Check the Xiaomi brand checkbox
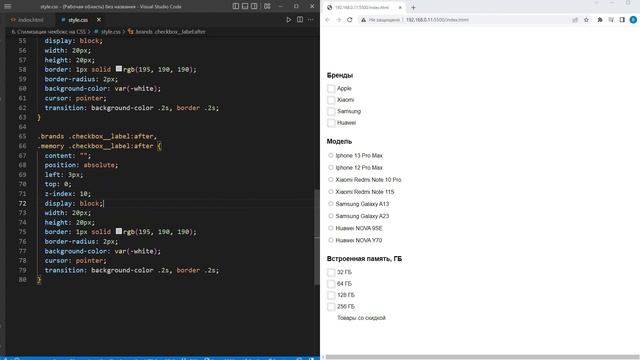 pos(331,100)
